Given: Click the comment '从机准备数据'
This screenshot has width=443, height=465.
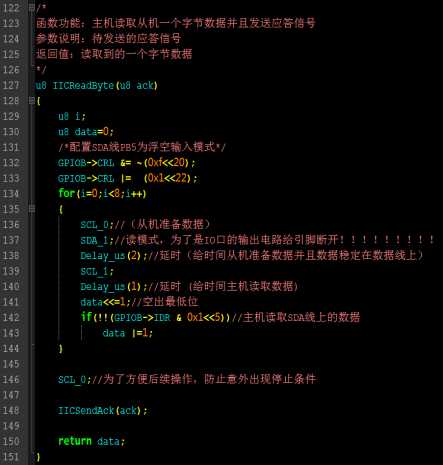Looking at the screenshot, I should pos(170,225).
